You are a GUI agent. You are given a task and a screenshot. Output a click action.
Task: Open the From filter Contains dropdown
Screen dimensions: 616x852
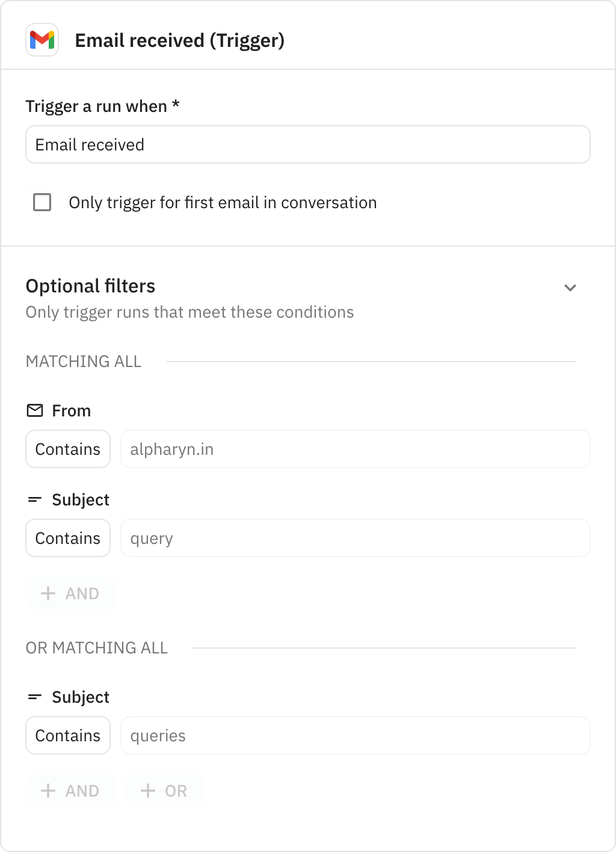point(68,449)
